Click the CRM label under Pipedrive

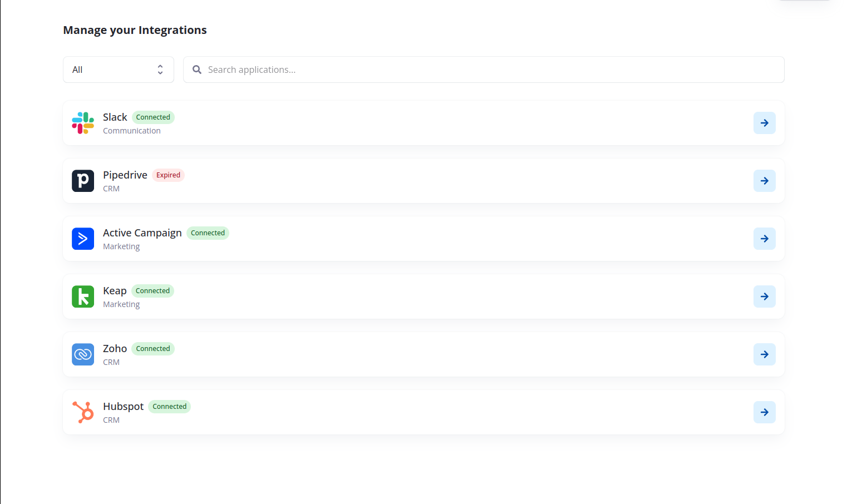pos(111,189)
